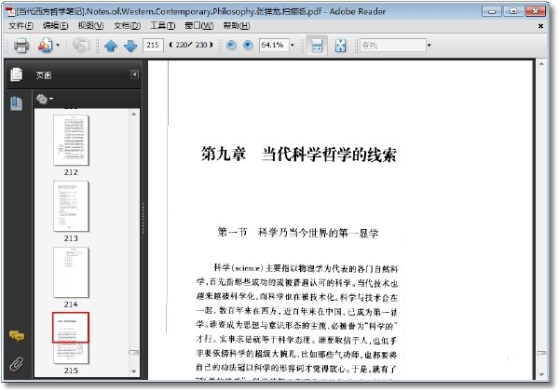The image size is (559, 392).
Task: Click the zoom out minus button
Action: (231, 46)
